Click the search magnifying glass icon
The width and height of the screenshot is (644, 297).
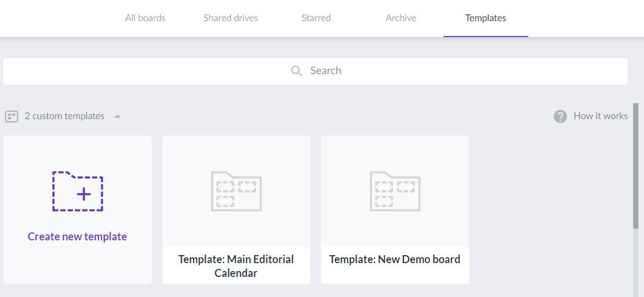pos(297,71)
